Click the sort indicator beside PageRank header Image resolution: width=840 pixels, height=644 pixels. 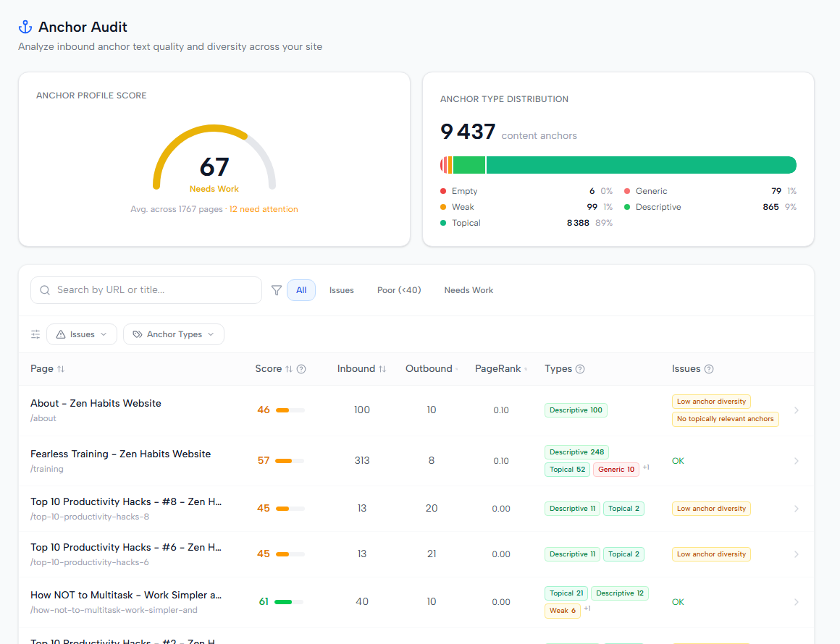coord(526,369)
